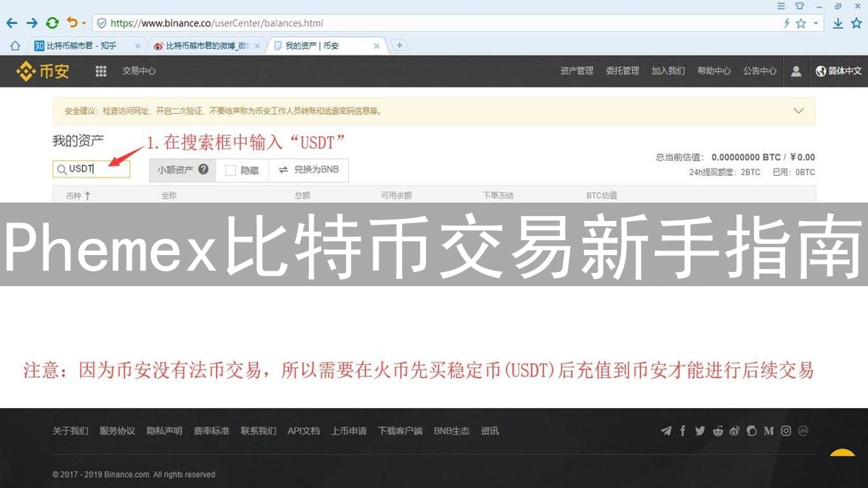Open the dropdown next to the undo arrow
Viewport: 868px width, 488px height.
84,23
